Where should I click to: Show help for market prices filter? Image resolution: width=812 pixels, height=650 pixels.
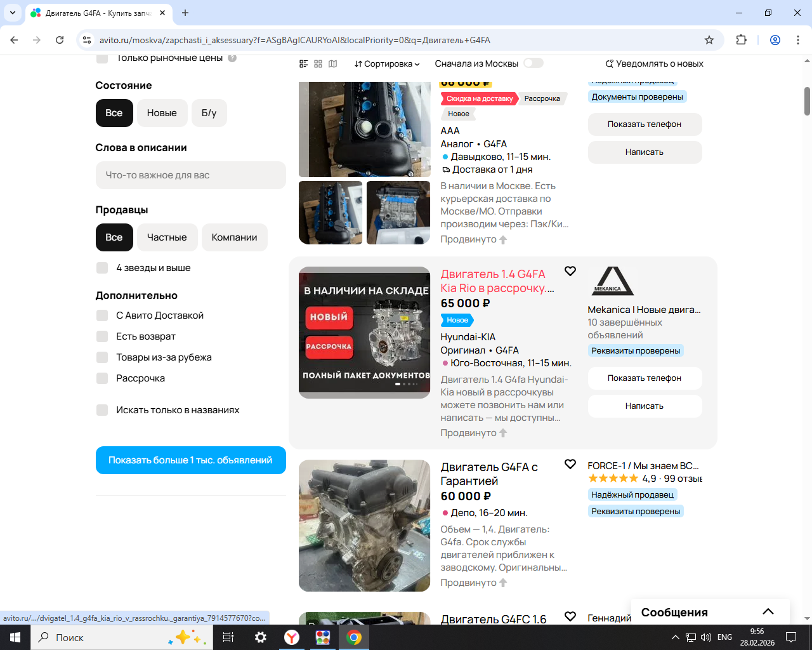[x=232, y=58]
